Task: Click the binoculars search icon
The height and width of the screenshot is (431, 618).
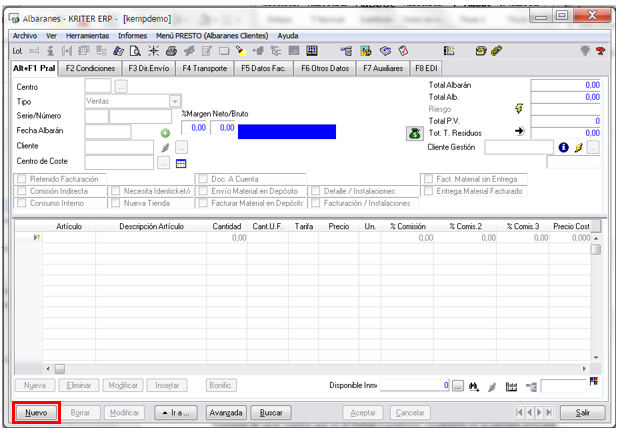Action: pos(474,387)
